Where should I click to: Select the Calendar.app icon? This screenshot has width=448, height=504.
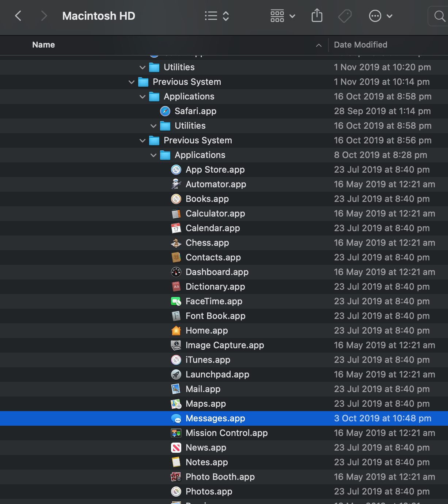[x=176, y=228]
